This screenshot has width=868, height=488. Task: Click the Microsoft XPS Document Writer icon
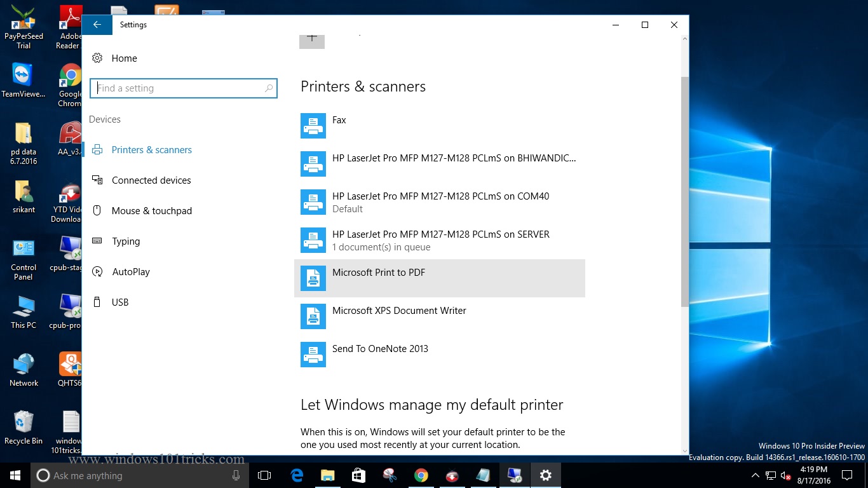pyautogui.click(x=313, y=316)
